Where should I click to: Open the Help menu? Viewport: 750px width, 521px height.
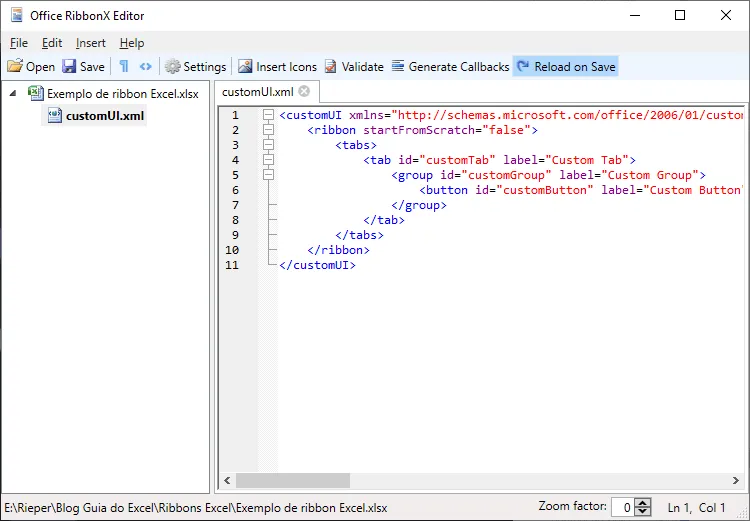[132, 43]
